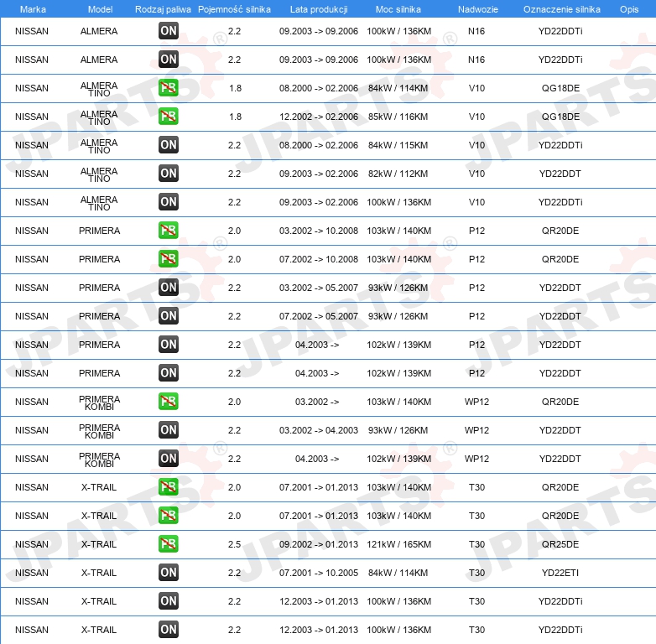Click ALMERA TINO model in the 85kW / 116KM row
Image resolution: width=656 pixels, height=644 pixels.
[99, 117]
